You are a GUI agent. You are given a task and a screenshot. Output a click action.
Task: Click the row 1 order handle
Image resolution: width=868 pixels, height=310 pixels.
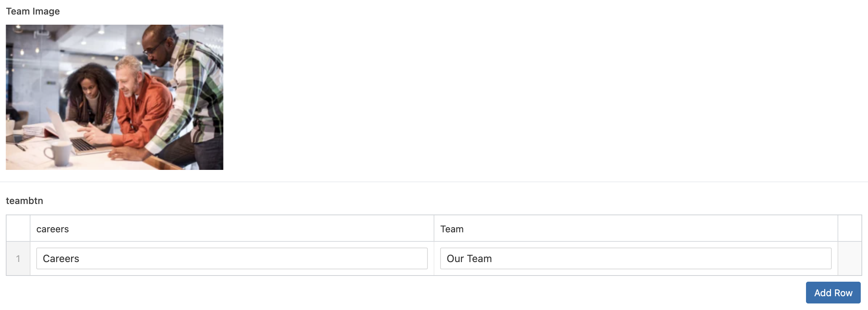pos(18,258)
